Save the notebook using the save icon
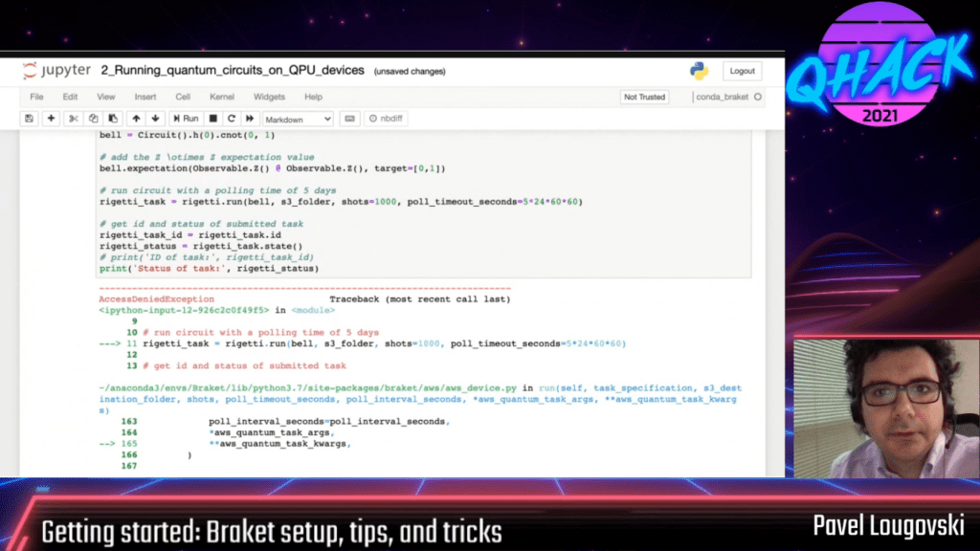980x551 pixels. pos(28,118)
